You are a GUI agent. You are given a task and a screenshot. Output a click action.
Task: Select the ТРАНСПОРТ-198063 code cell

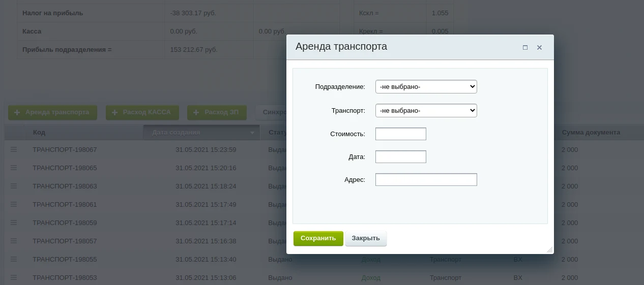coord(65,186)
